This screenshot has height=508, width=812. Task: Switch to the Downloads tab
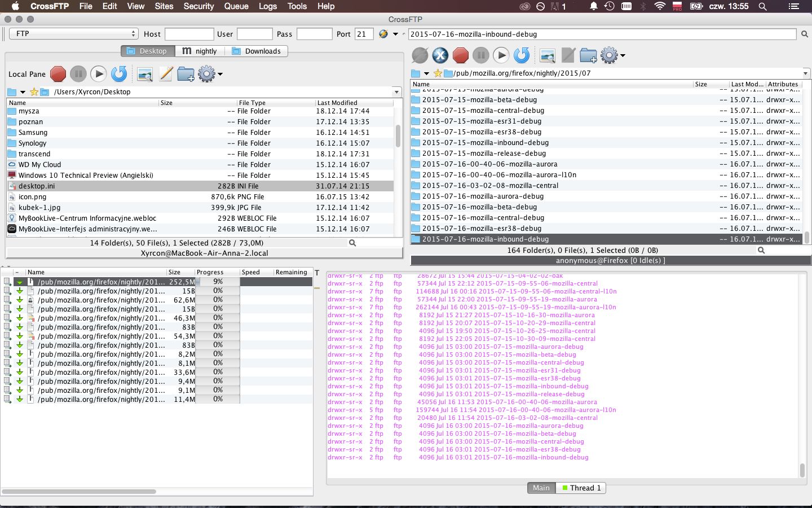click(x=257, y=51)
